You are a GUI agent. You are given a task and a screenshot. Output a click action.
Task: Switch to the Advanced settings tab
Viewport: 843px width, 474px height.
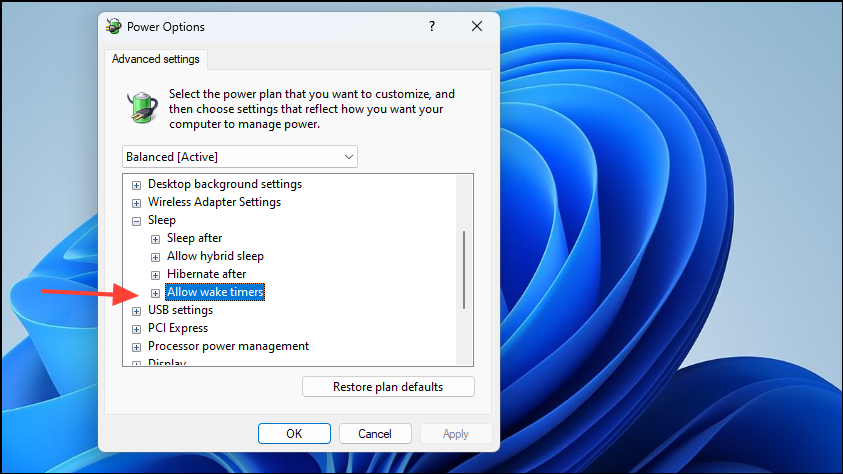[x=155, y=59]
